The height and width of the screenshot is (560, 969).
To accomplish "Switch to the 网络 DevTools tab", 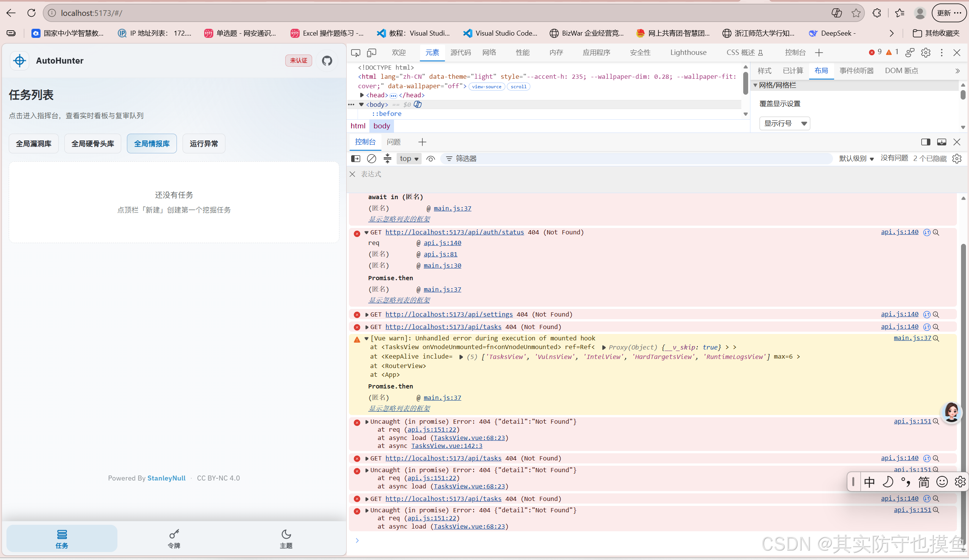I will pyautogui.click(x=489, y=53).
